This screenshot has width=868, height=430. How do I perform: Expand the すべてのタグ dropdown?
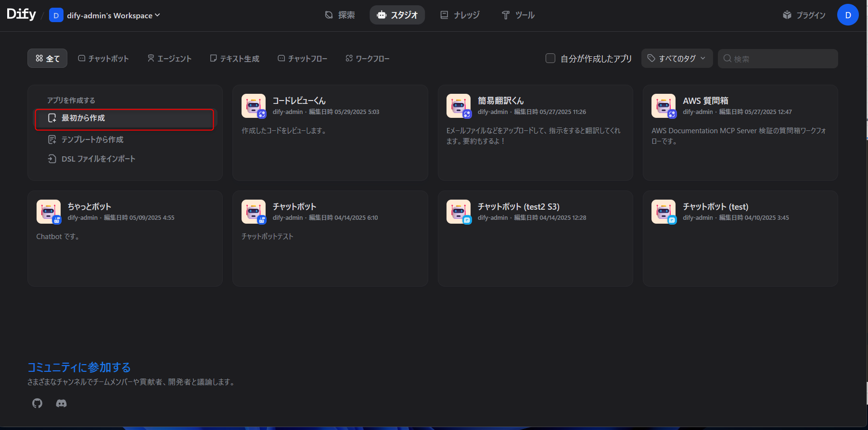point(677,58)
